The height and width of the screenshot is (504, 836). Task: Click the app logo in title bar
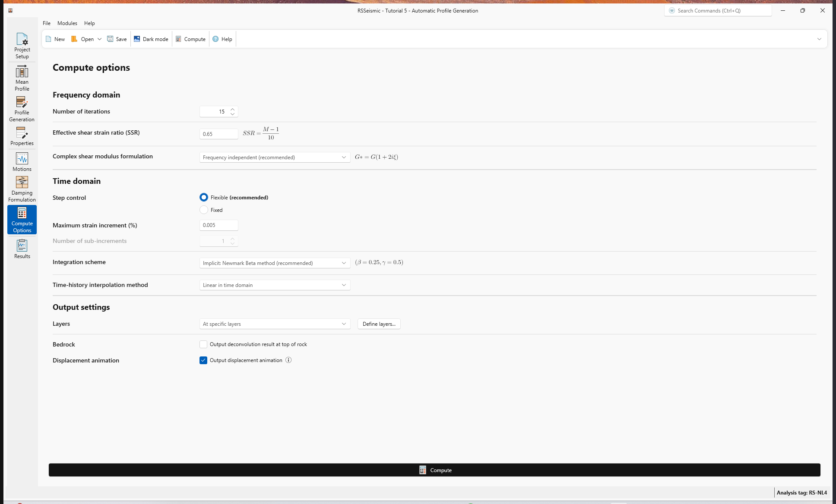[x=10, y=10]
